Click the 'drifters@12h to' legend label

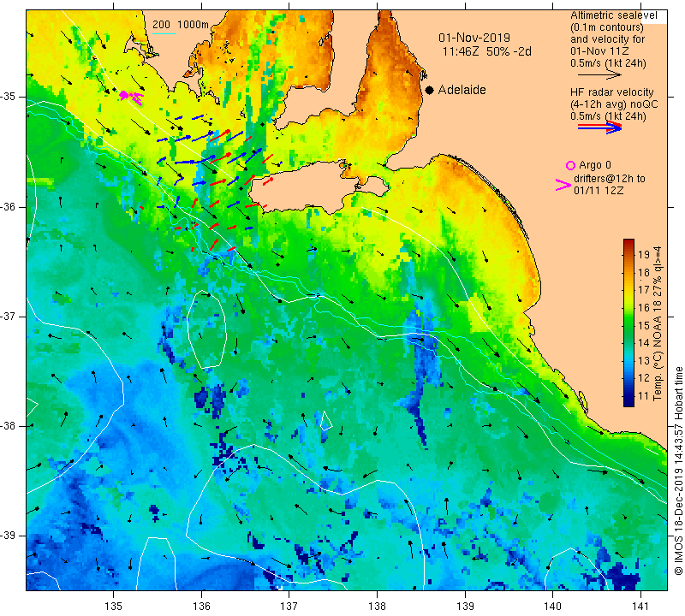[609, 179]
